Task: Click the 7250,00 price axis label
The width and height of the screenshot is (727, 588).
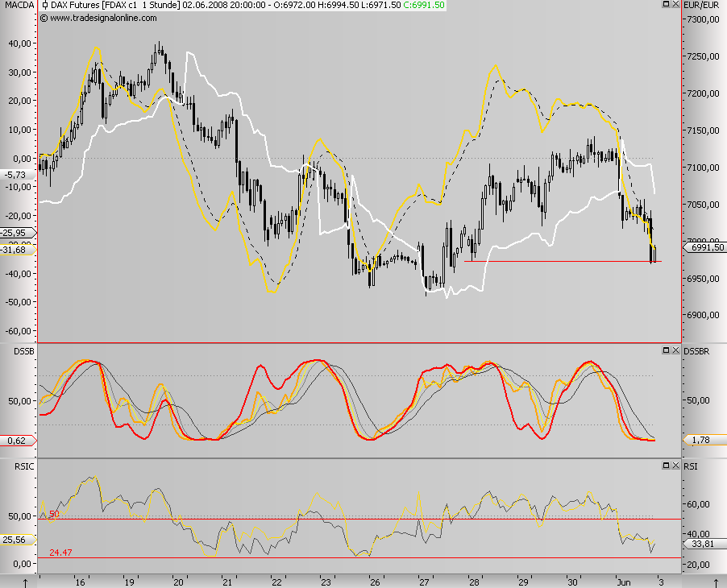Action: (x=703, y=56)
